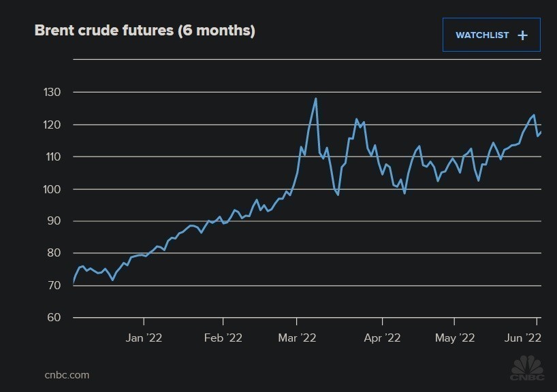This screenshot has height=392, width=557.
Task: Open the cnbc.com source link
Action: point(67,375)
